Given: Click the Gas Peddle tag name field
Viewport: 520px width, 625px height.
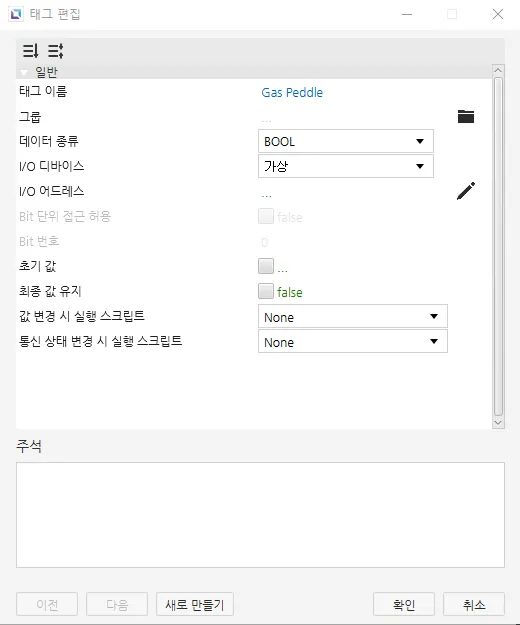Looking at the screenshot, I should [x=292, y=92].
